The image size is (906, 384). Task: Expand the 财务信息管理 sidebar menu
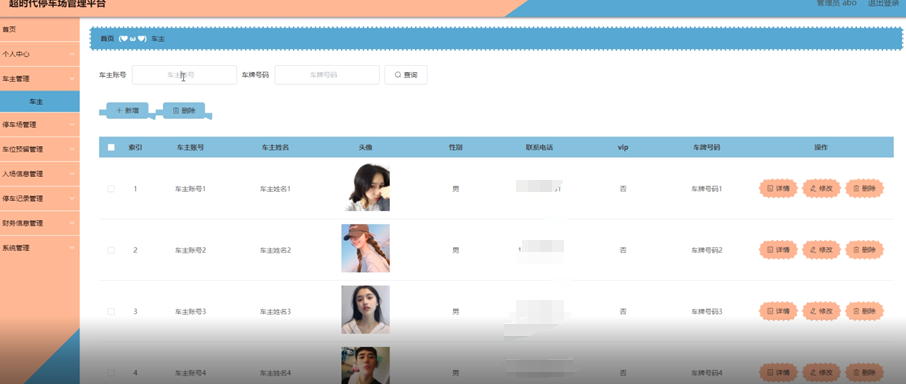click(39, 223)
